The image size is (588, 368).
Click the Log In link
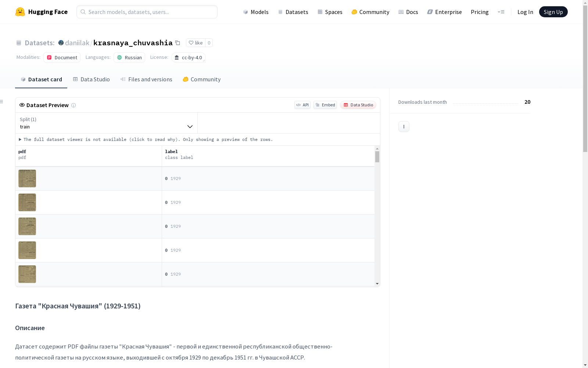tap(525, 12)
